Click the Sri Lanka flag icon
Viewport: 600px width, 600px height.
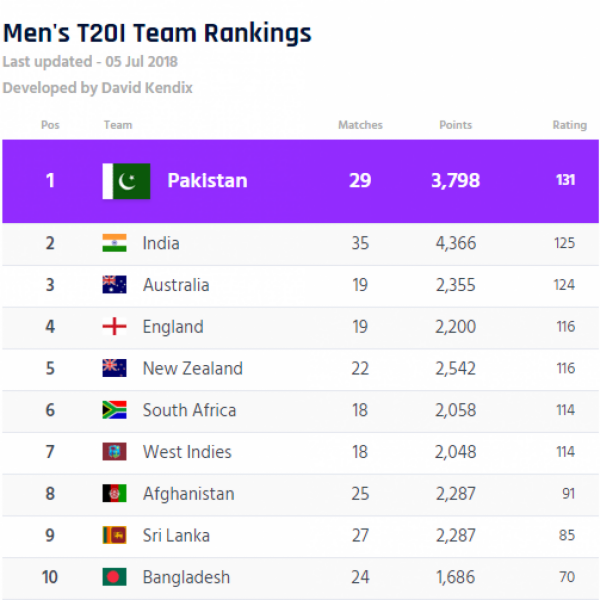114,535
